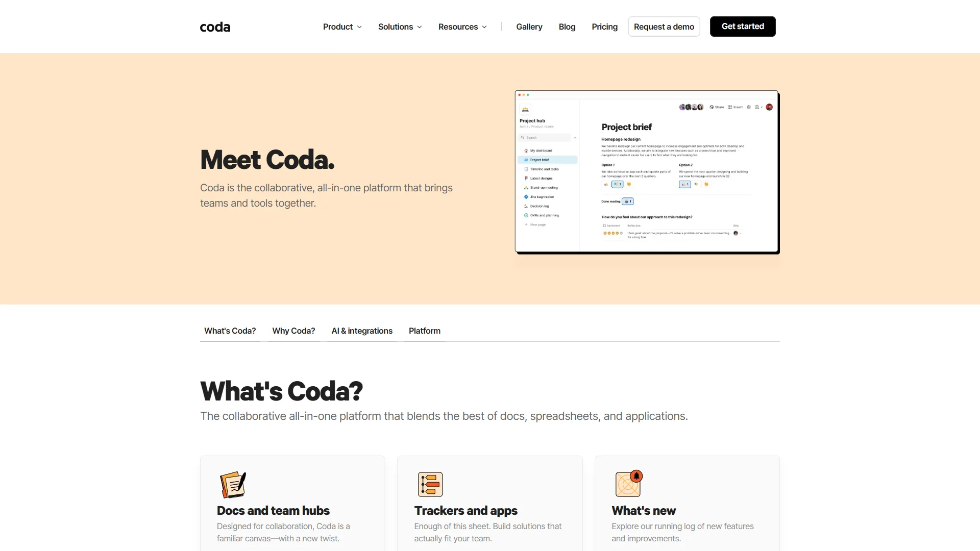Click the Get started button
Image resolution: width=980 pixels, height=551 pixels.
pyautogui.click(x=743, y=27)
